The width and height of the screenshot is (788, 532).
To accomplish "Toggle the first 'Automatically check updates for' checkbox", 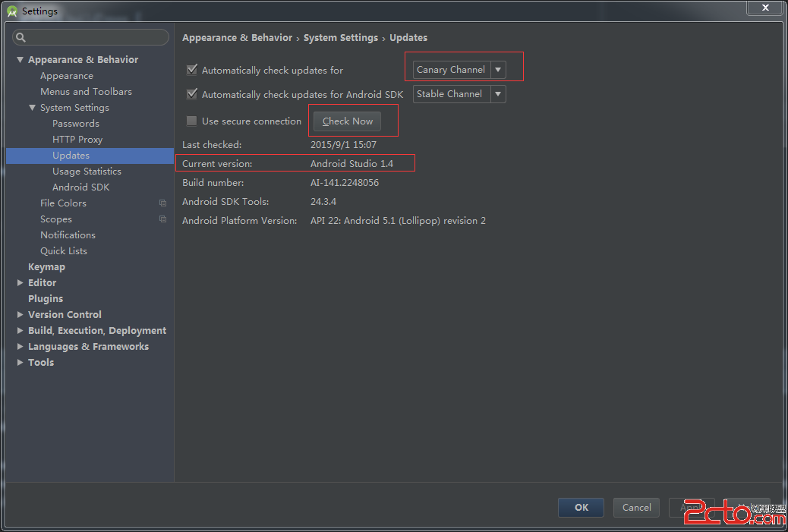I will click(x=192, y=70).
